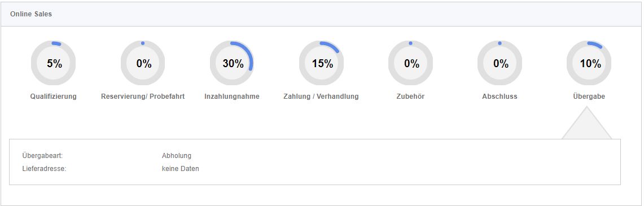Select the Zahlung / Verhandlung 15% circle

click(x=321, y=63)
